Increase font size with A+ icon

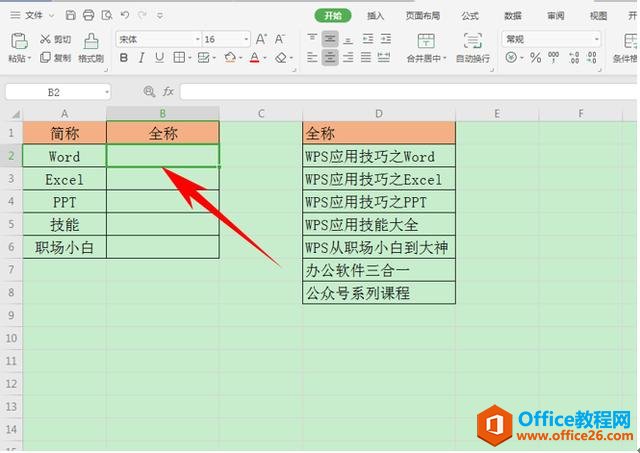point(261,39)
